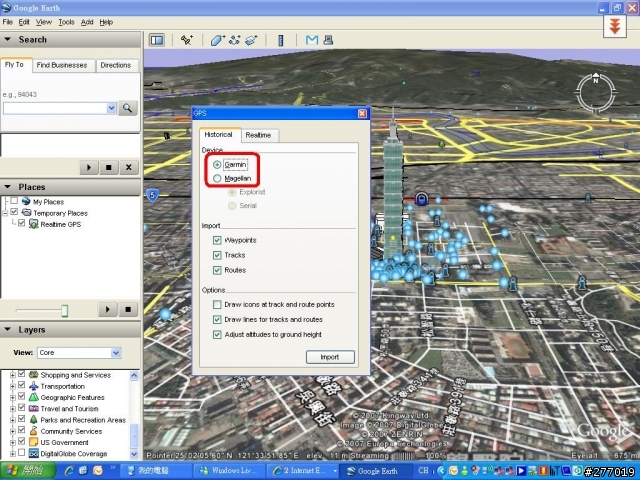Add a placemark with the pushpin tool
The height and width of the screenshot is (480, 640).
[x=187, y=40]
